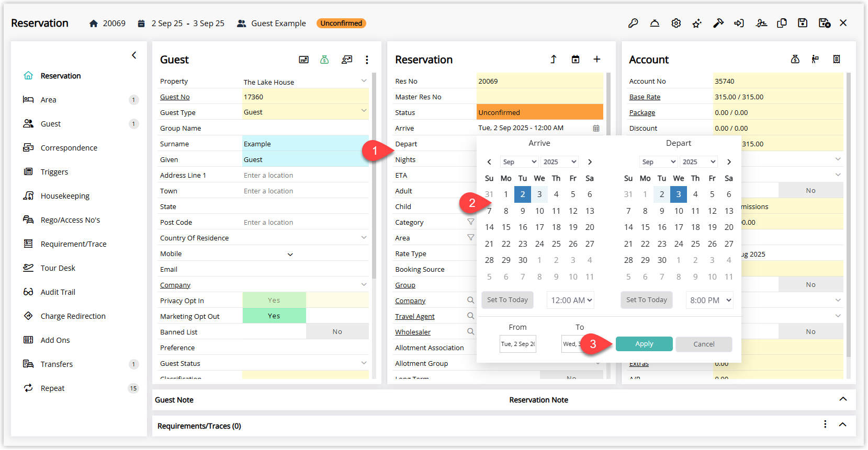Click the Group link in Reservation panel
The image size is (868, 450).
tap(405, 285)
